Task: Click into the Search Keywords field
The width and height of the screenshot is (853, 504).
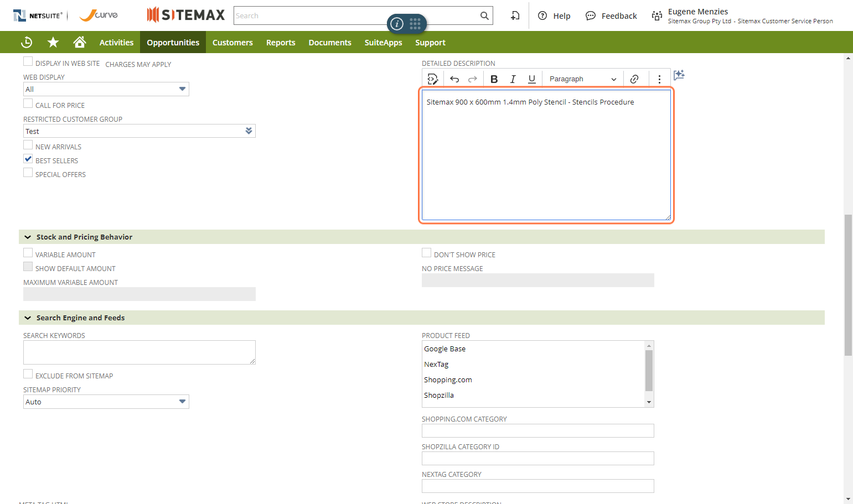Action: click(139, 352)
